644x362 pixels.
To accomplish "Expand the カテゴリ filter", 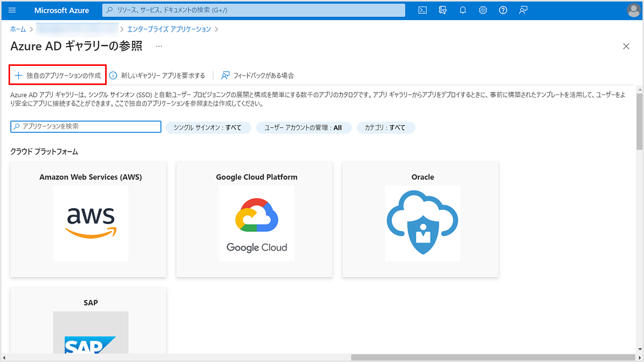I will (x=386, y=128).
